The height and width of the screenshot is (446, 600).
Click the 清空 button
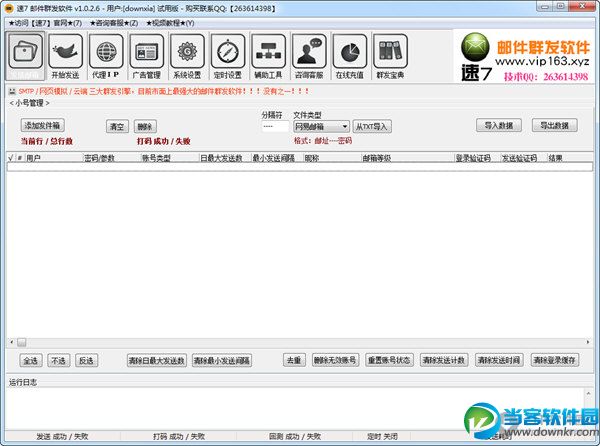[117, 127]
